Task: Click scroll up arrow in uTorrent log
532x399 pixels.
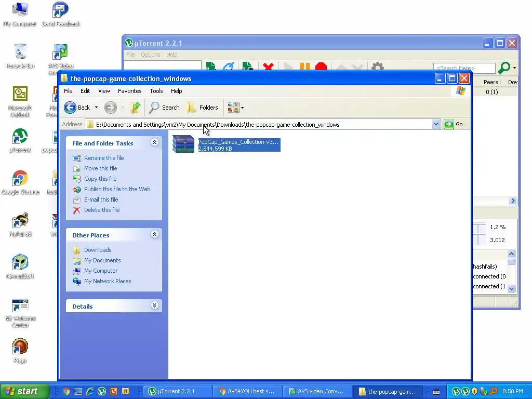Action: coord(512,254)
